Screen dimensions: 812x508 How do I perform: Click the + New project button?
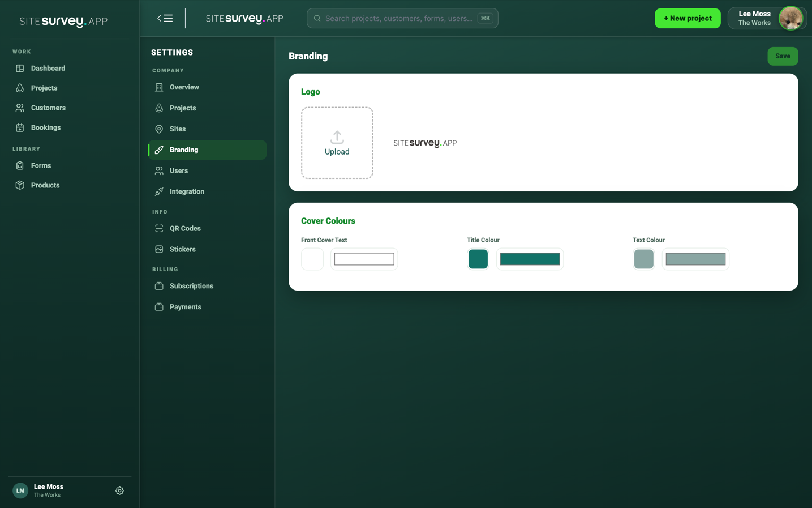688,19
